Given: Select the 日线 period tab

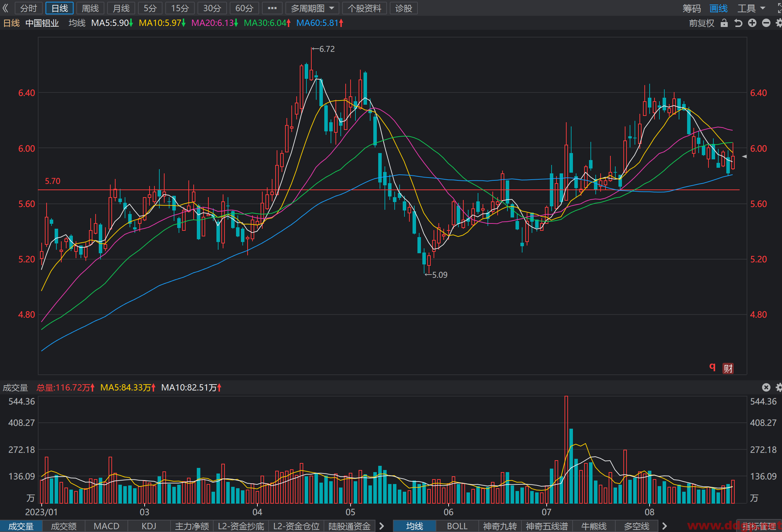Looking at the screenshot, I should point(60,8).
